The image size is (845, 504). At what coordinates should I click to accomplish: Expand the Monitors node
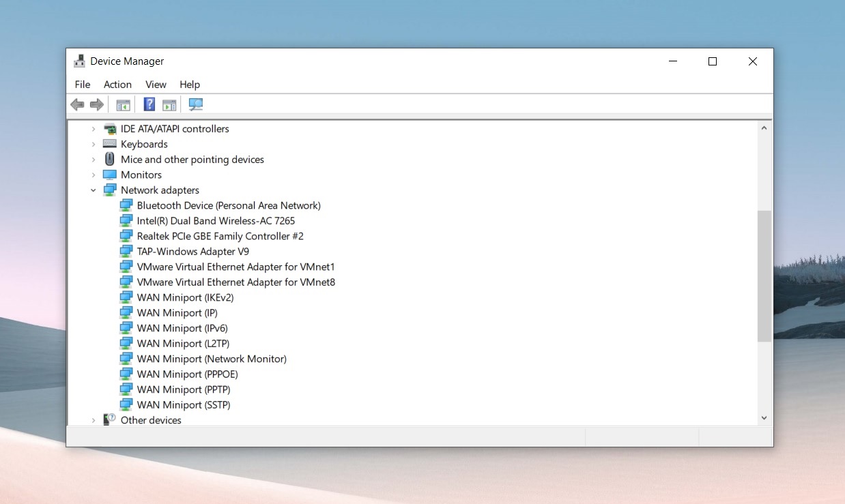(x=94, y=175)
